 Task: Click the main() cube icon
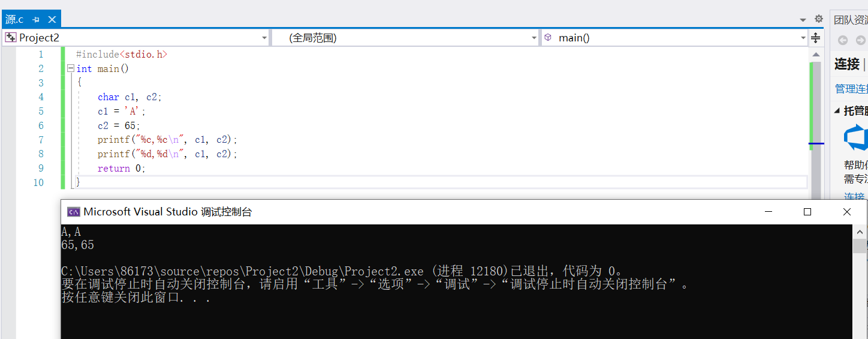[548, 37]
